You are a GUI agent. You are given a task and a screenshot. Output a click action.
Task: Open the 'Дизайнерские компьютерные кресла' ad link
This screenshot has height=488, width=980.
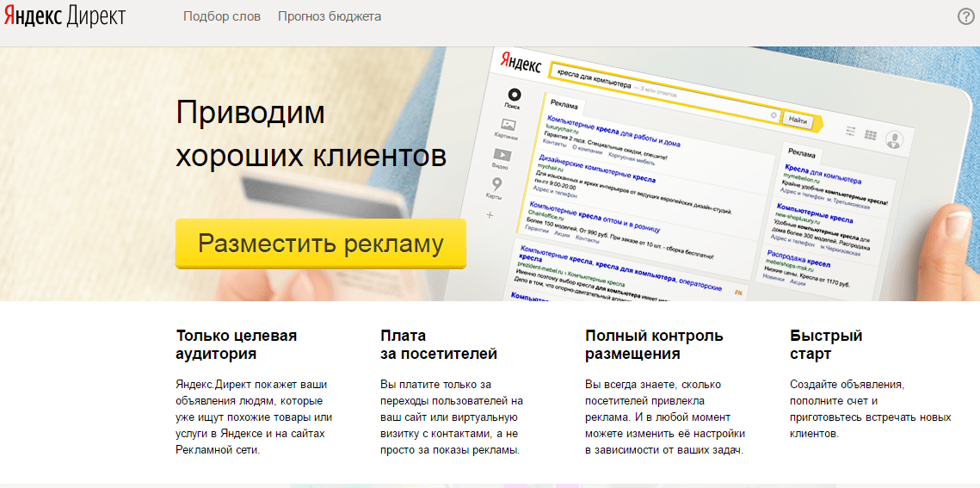point(596,170)
